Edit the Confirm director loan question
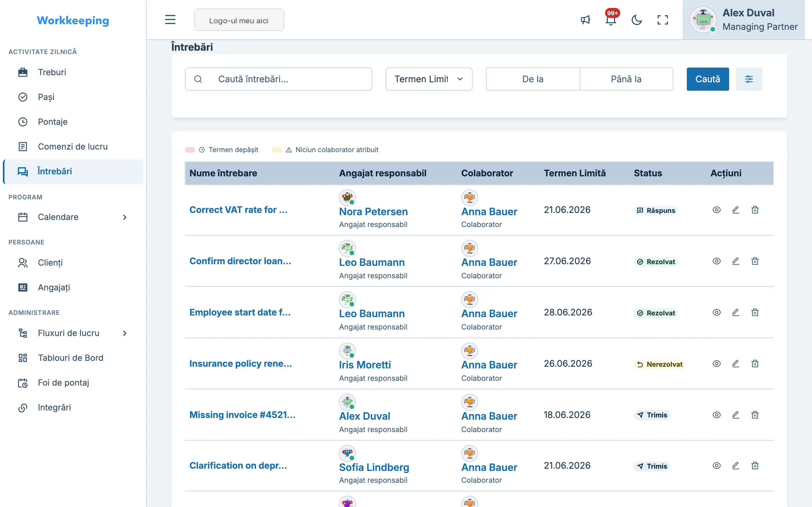 tap(736, 261)
